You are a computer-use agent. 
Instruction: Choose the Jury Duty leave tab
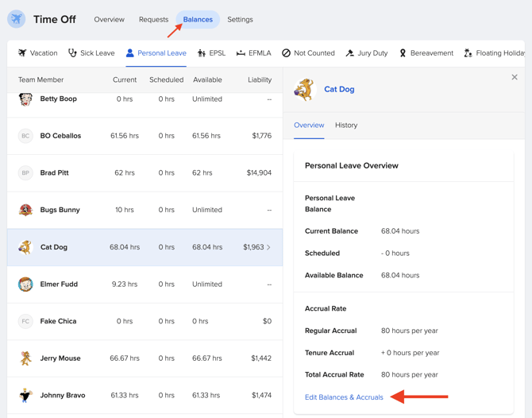coord(366,53)
